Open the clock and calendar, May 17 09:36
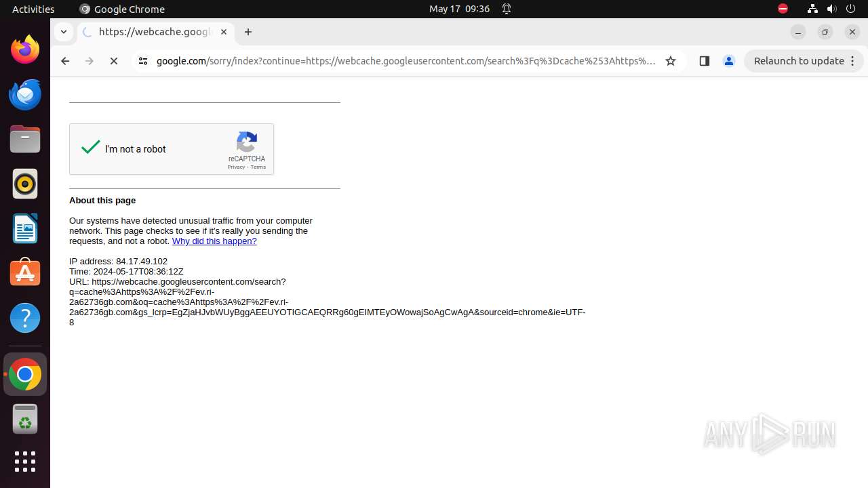 click(x=459, y=9)
